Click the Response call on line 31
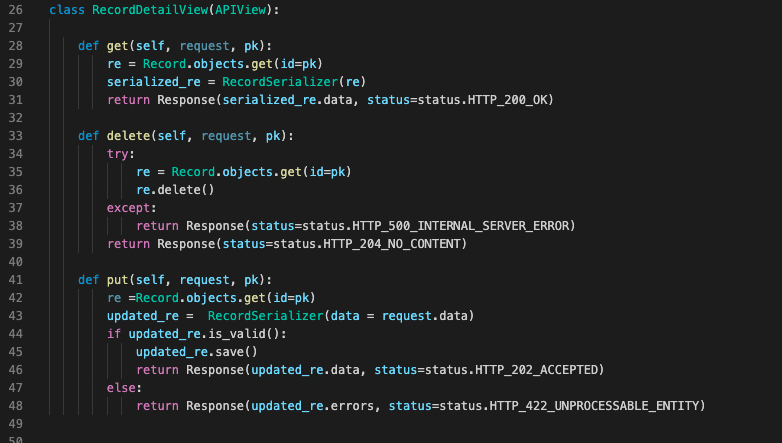The height and width of the screenshot is (443, 782). tap(186, 100)
